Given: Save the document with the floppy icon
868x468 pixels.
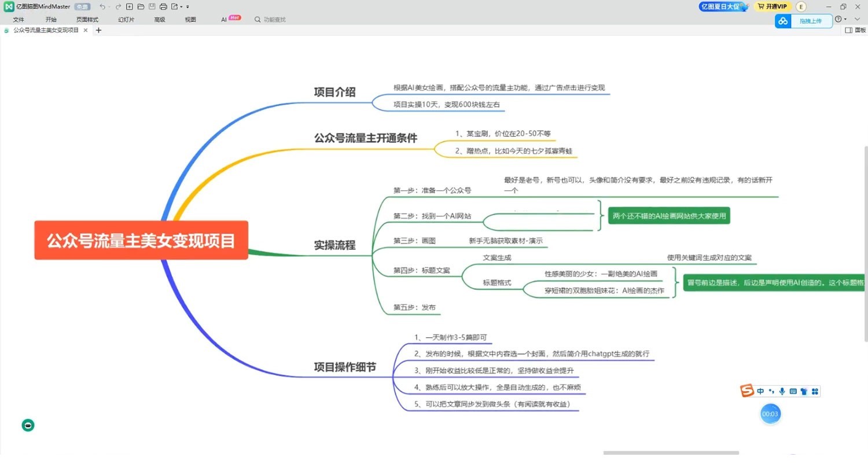Looking at the screenshot, I should (152, 7).
